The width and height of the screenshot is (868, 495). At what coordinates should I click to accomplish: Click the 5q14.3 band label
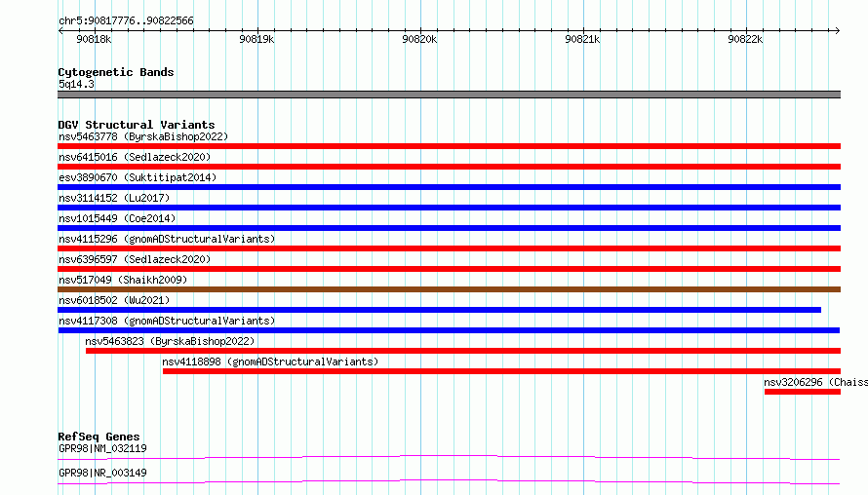76,84
